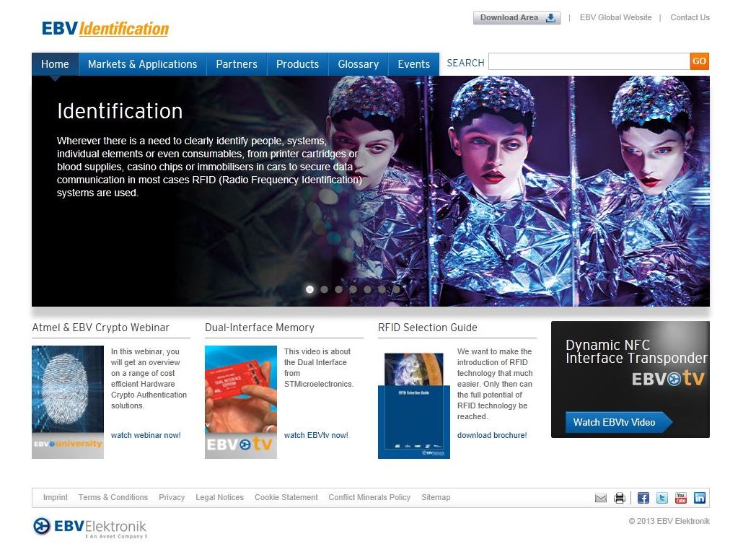Open the YouTube icon in the footer
Screen dimensions: 756x557
click(x=681, y=498)
